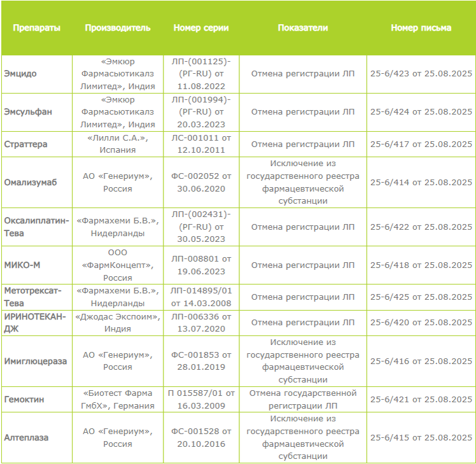Click letter number '25-6/414 от 25.08.2025'

421,183
